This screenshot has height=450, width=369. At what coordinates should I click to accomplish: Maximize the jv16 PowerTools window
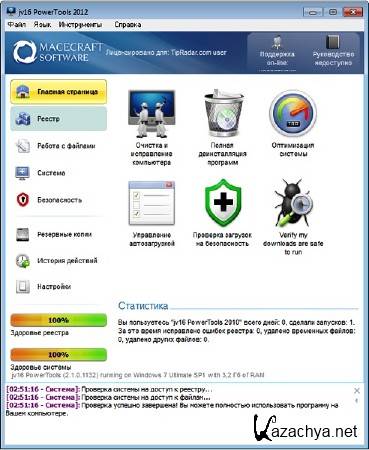pos(333,12)
